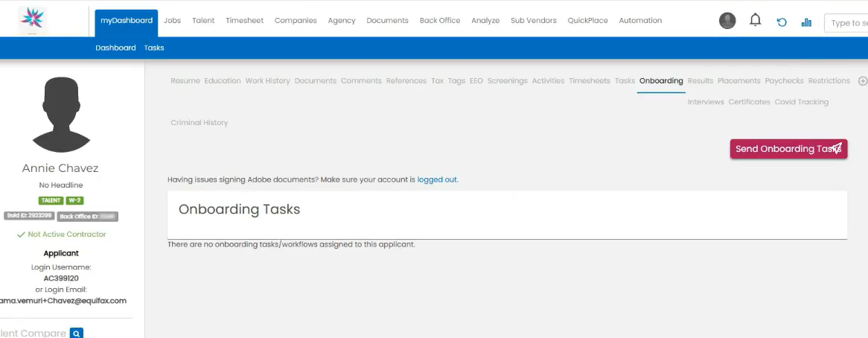The width and height of the screenshot is (868, 338).
Task: Switch to the Tax tab
Action: [x=437, y=80]
